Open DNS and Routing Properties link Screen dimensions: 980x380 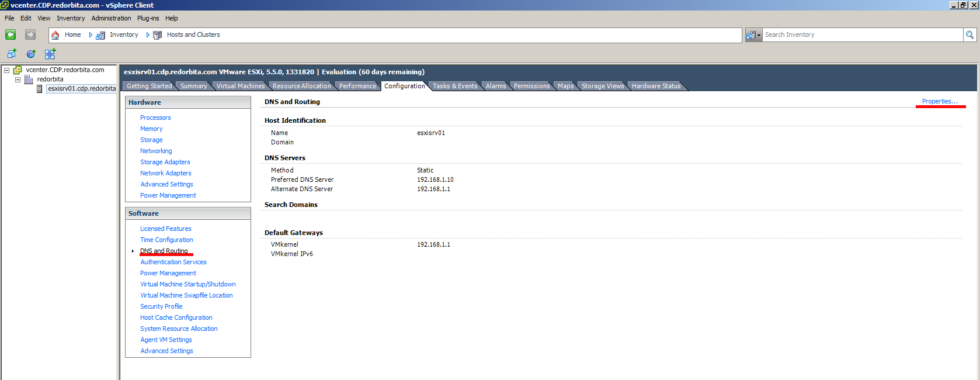(940, 101)
